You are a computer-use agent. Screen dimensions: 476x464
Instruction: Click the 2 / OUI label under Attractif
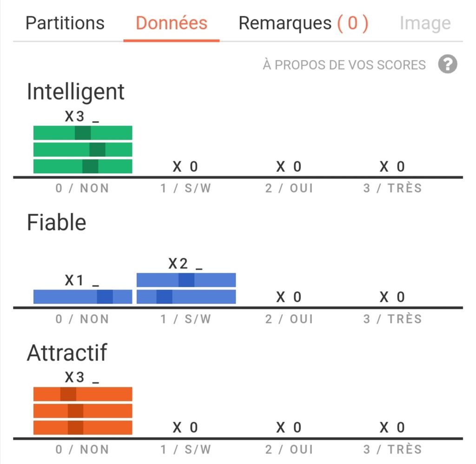click(x=289, y=450)
